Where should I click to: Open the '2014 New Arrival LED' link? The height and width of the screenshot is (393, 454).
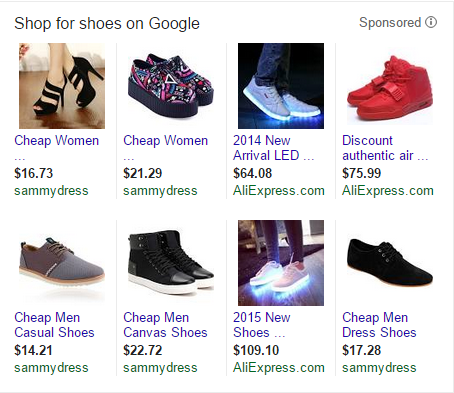tap(273, 148)
